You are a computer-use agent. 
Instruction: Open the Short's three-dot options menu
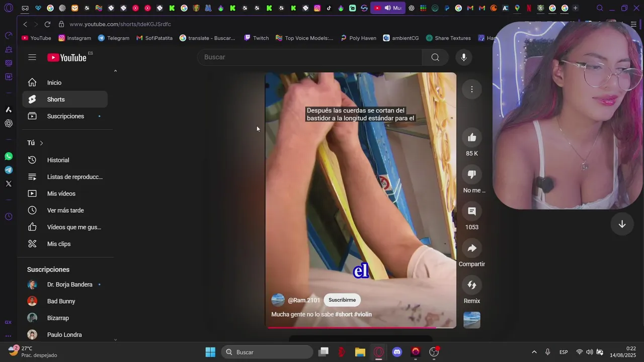[x=472, y=89]
